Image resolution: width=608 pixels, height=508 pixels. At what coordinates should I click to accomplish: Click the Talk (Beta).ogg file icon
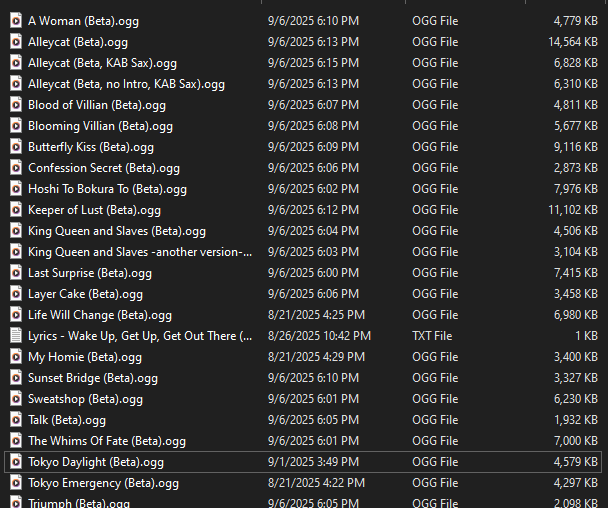[16, 420]
